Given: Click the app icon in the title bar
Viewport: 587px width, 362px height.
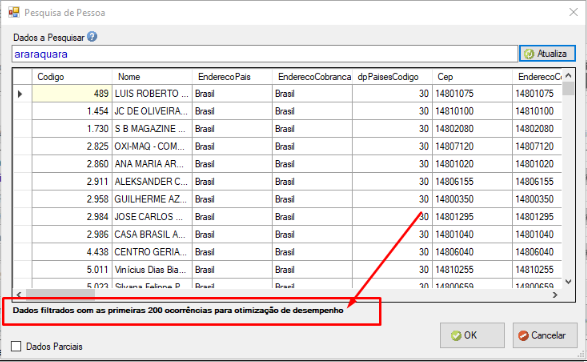Looking at the screenshot, I should coord(14,12).
